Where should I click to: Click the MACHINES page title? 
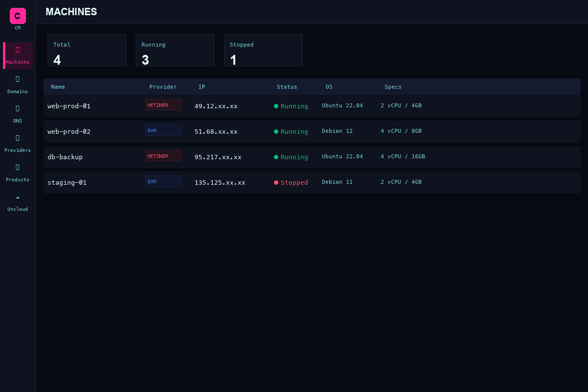72,12
